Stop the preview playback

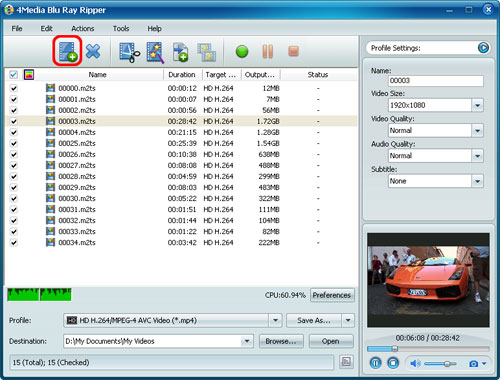point(393,363)
